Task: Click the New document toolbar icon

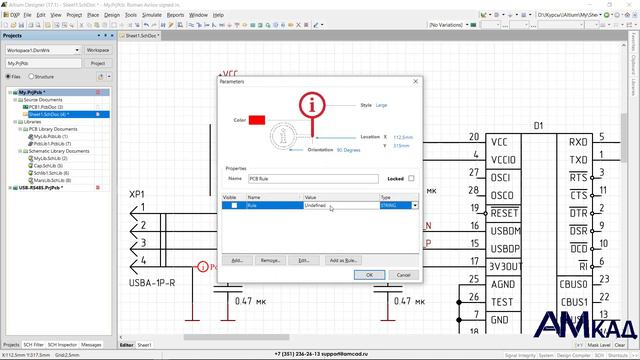Action: point(5,25)
